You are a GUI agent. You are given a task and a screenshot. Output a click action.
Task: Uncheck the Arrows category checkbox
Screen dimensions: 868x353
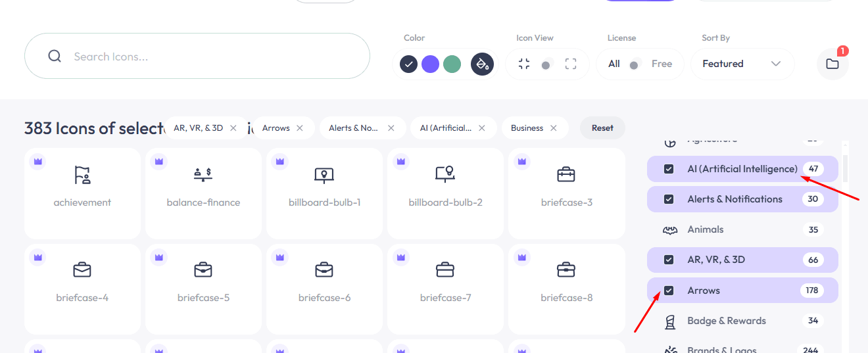(669, 291)
